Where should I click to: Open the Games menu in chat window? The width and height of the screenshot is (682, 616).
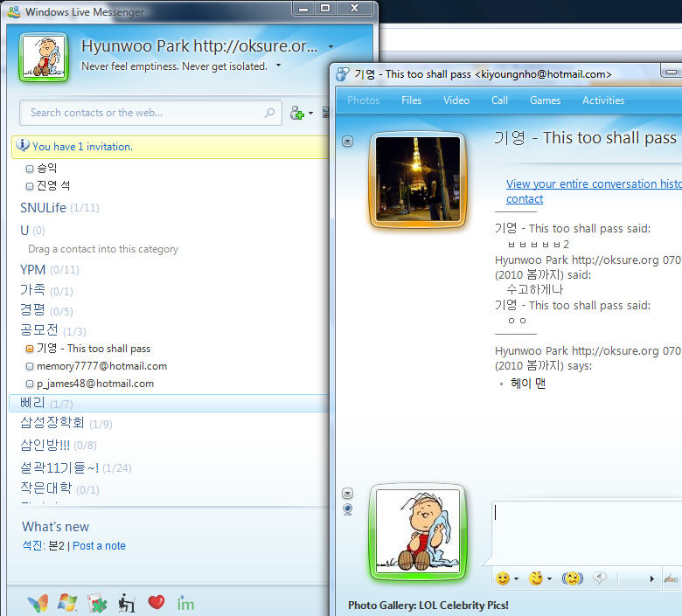545,100
